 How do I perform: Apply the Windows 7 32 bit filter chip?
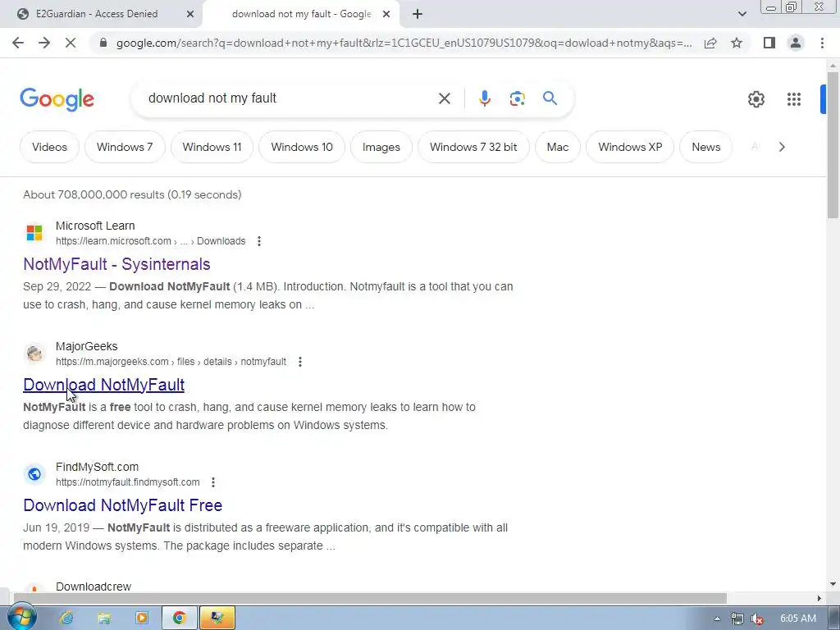tap(473, 147)
